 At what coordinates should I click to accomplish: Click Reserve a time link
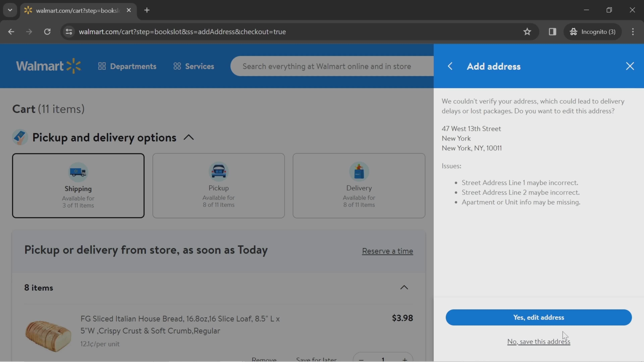click(387, 251)
